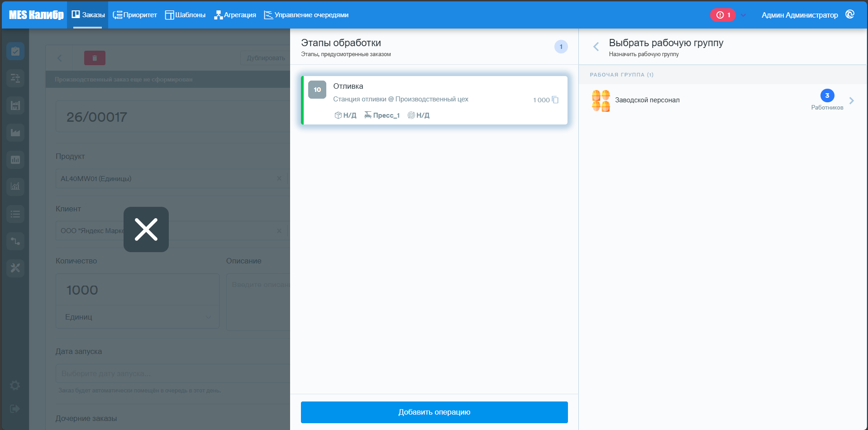Click the Добавить операцию button
Viewport: 868px width, 430px height.
[x=434, y=412]
